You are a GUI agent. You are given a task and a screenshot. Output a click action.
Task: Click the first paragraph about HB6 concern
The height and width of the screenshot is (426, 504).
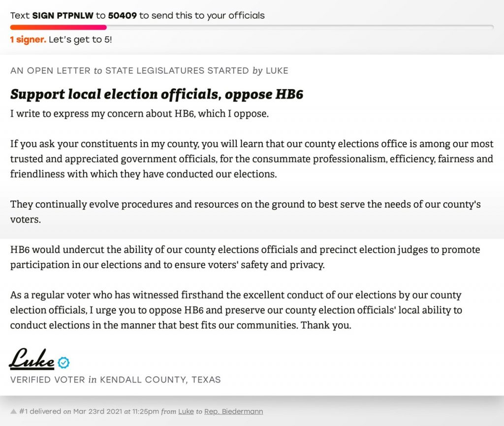click(139, 114)
